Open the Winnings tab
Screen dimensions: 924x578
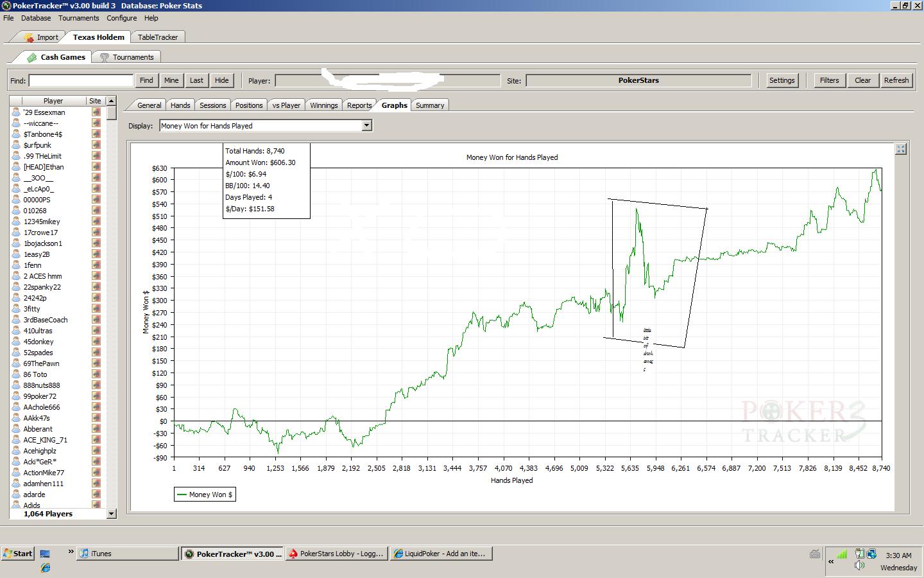tap(324, 105)
